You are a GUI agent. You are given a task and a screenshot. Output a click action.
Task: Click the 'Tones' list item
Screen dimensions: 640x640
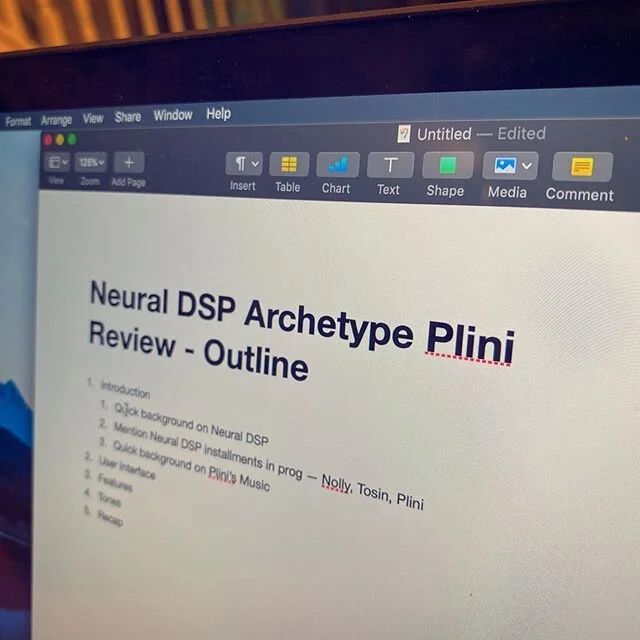pyautogui.click(x=109, y=498)
